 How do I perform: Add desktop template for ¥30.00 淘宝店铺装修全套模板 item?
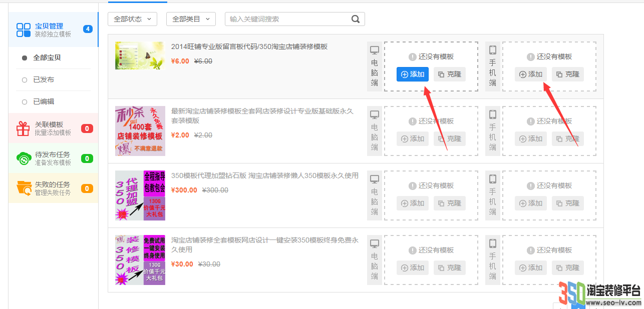pyautogui.click(x=413, y=267)
